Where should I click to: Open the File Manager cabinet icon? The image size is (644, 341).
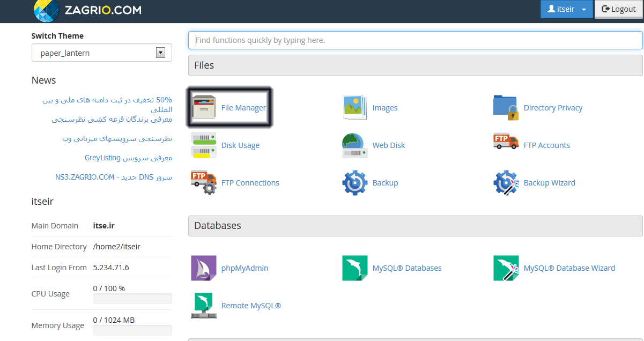[204, 108]
